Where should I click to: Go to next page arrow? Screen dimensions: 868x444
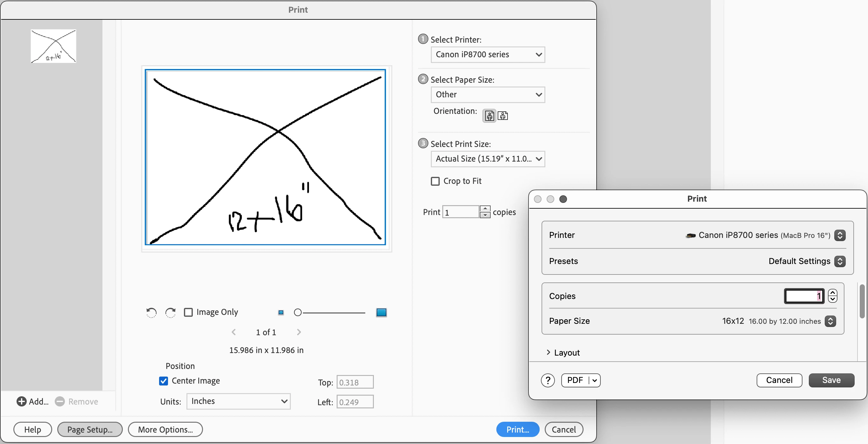tap(298, 332)
